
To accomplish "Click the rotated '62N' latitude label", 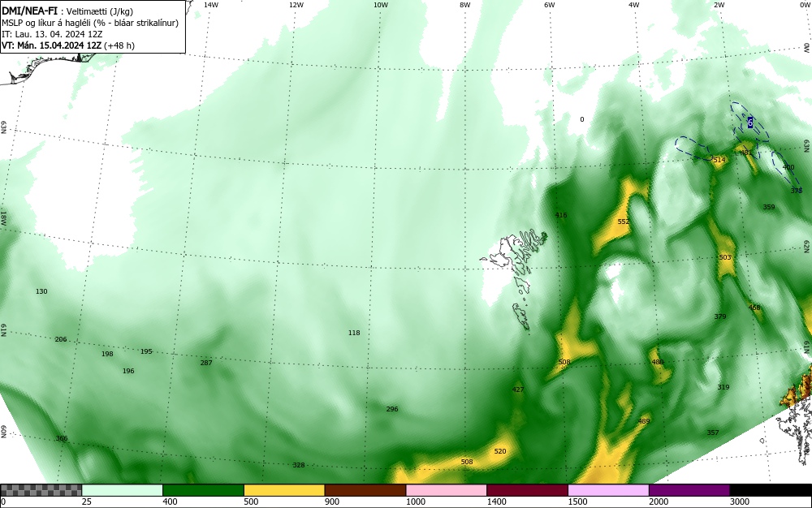I will (x=807, y=245).
